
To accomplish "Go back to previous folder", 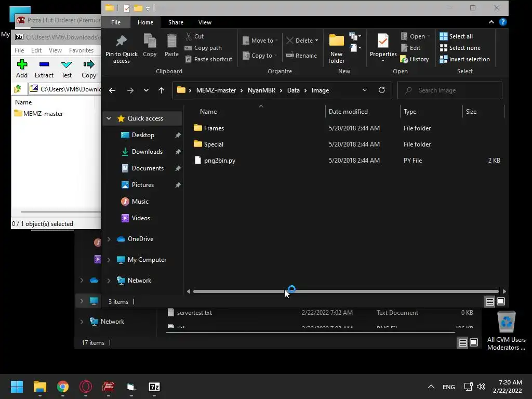I will coord(112,90).
